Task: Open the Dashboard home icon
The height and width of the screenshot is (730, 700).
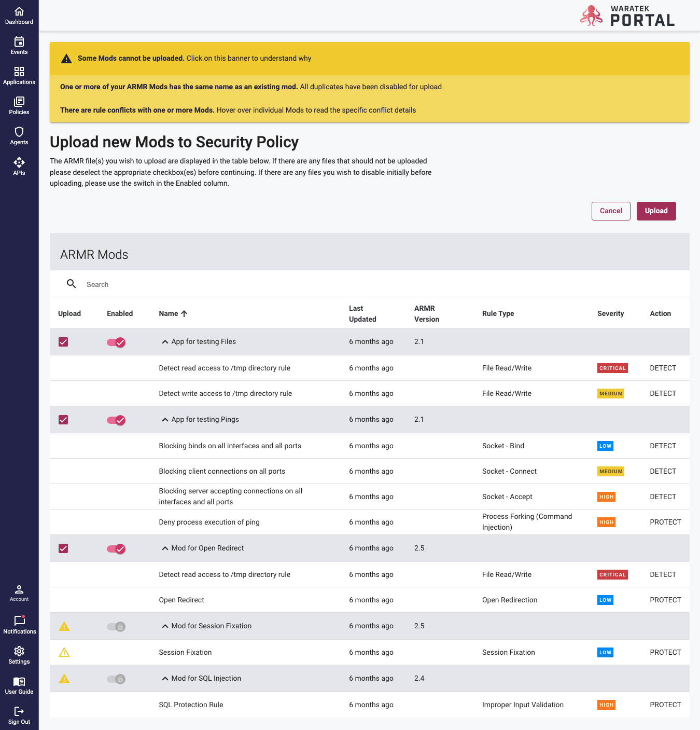Action: 19,11
